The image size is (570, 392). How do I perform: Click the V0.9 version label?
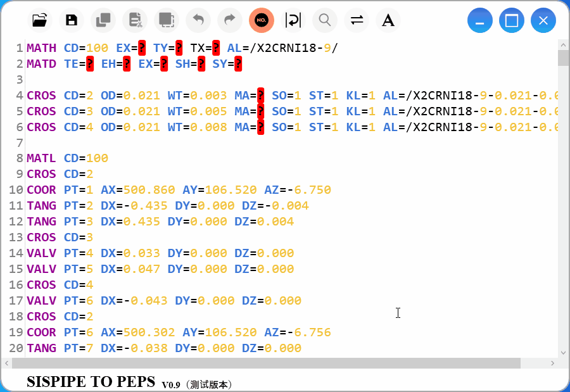(171, 384)
